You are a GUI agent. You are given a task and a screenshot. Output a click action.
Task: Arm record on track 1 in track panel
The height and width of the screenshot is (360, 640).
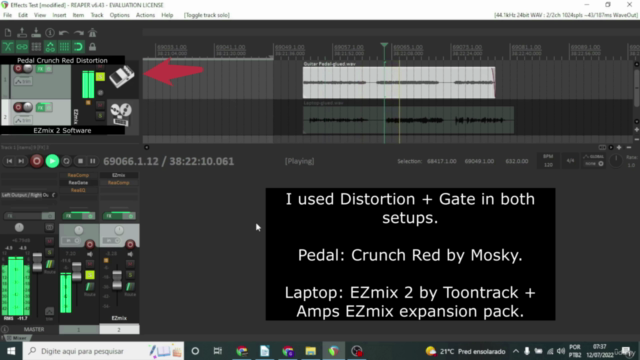coord(18,69)
